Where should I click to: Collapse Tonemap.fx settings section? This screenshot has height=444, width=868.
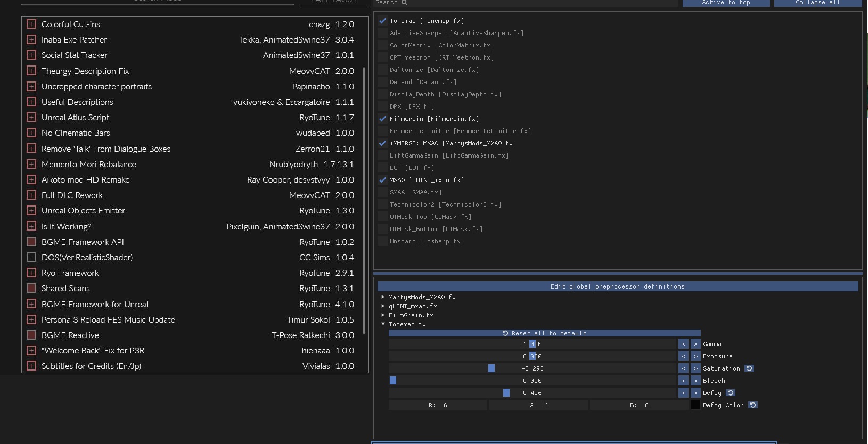[383, 324]
